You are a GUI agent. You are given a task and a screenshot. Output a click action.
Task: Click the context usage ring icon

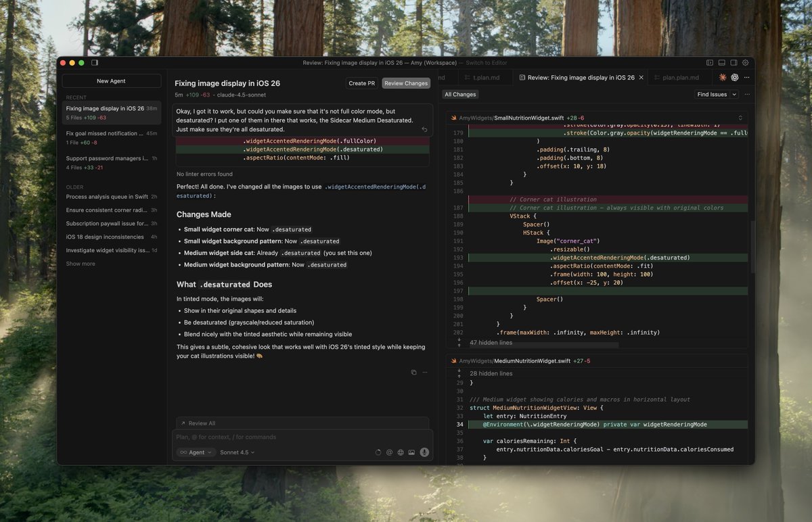click(378, 452)
